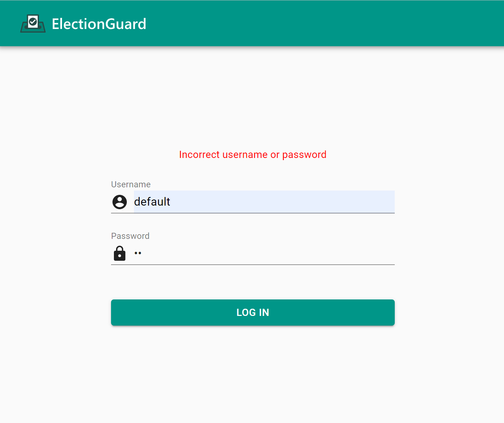Click the Username field label

tap(131, 184)
